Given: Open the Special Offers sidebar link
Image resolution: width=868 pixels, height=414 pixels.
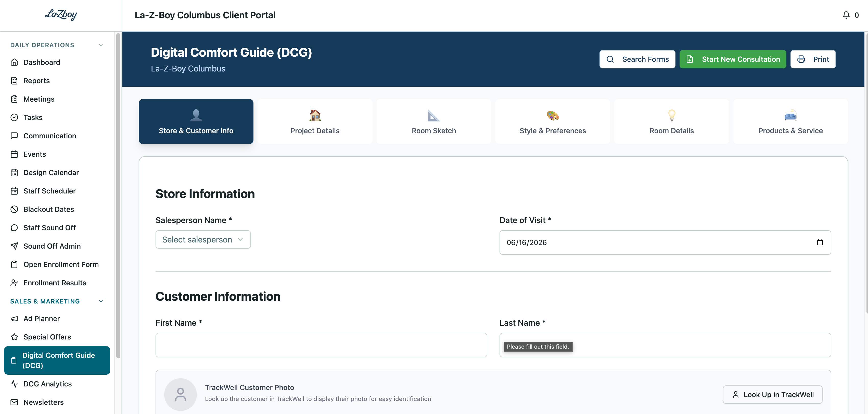Looking at the screenshot, I should coord(57,337).
